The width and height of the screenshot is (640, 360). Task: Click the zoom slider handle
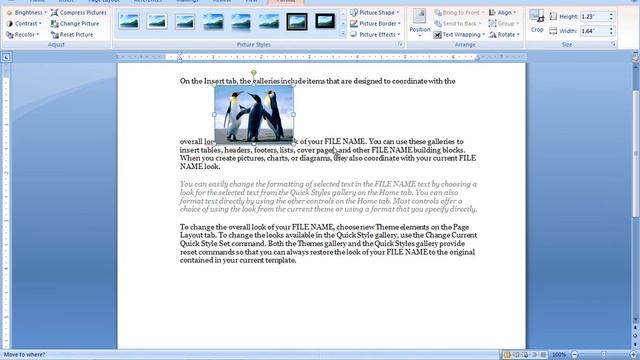[x=604, y=355]
